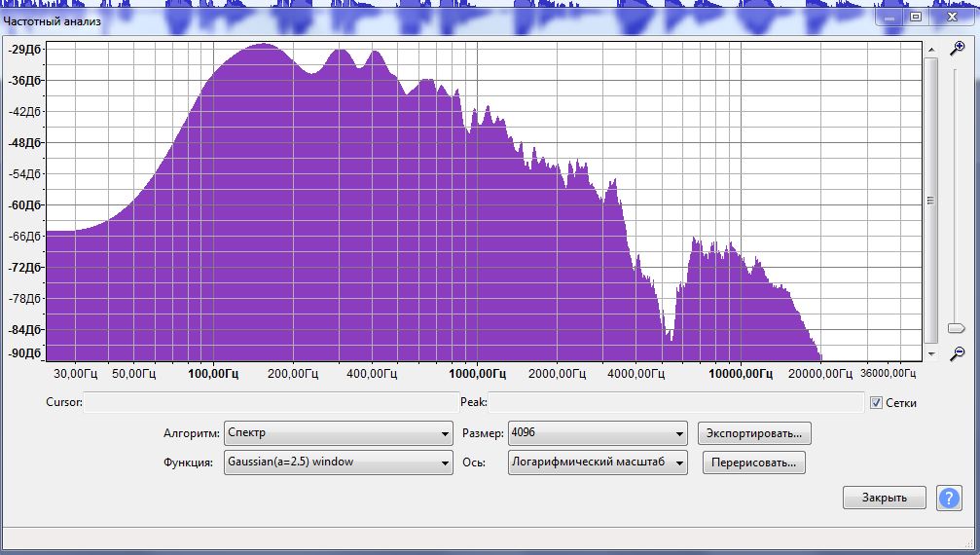This screenshot has width=980, height=555.
Task: Open the Функция dropdown showing Gaussian window
Action: click(x=338, y=462)
